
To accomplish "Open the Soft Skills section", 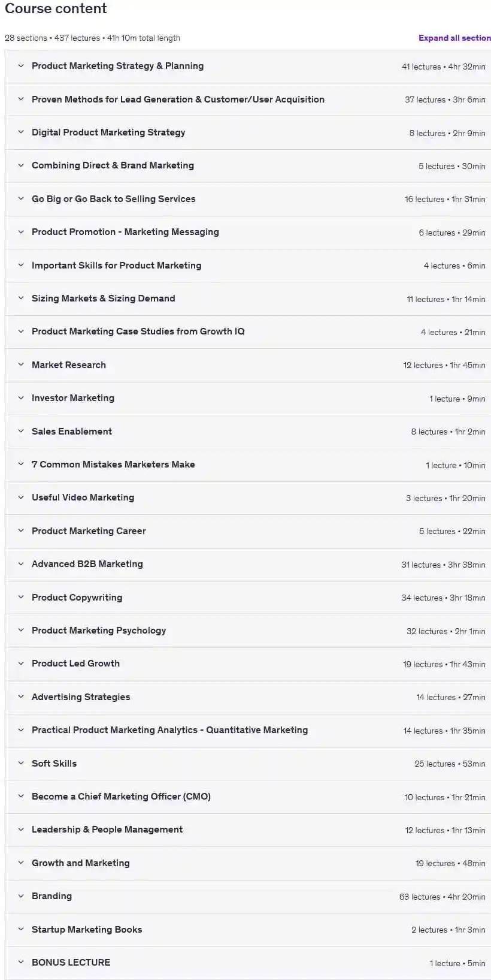I will tap(248, 764).
